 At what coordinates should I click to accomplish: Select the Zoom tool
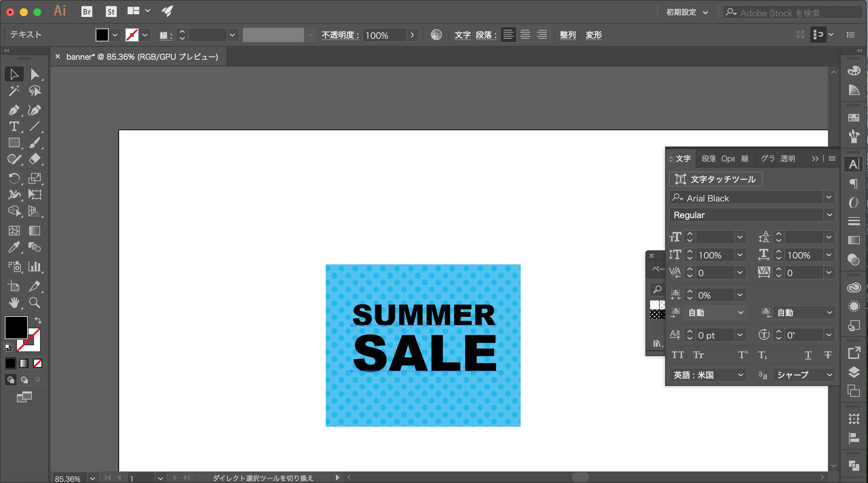pyautogui.click(x=35, y=303)
